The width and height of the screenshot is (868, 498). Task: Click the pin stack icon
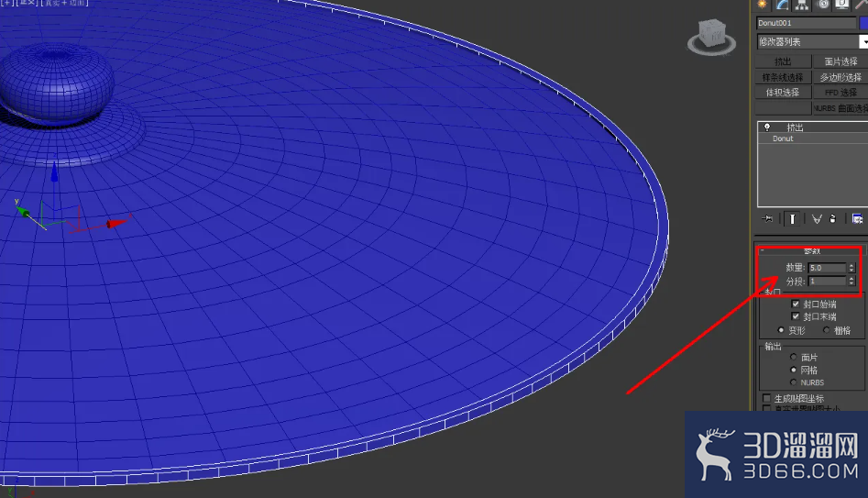767,219
